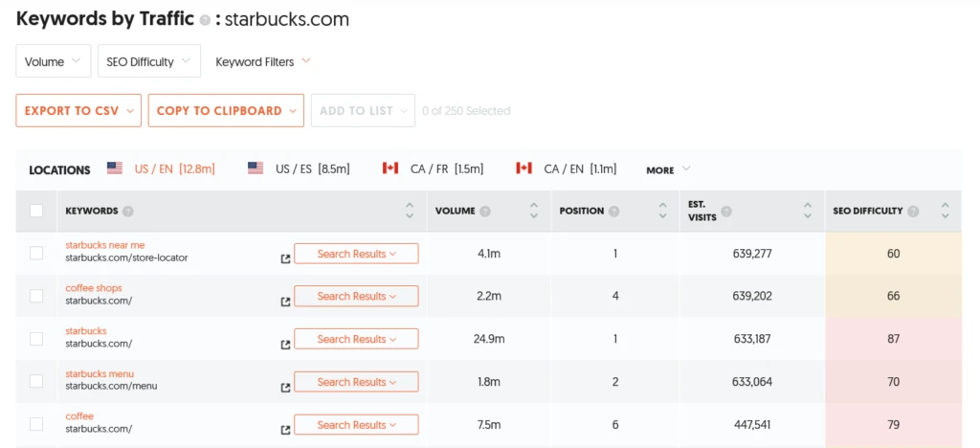This screenshot has width=980, height=448.
Task: Click US flag icon for US / EN
Action: (x=115, y=168)
